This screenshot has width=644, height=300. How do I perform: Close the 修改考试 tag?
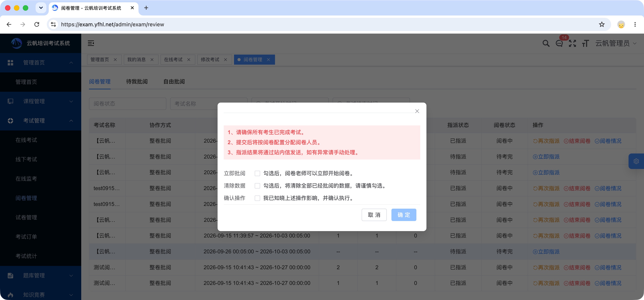[225, 60]
